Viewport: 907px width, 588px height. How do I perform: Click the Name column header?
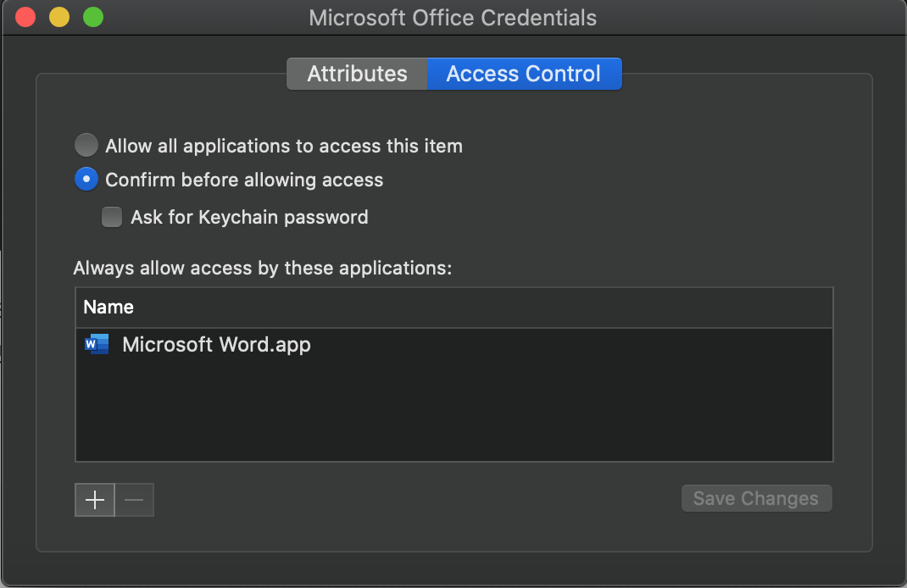[454, 307]
